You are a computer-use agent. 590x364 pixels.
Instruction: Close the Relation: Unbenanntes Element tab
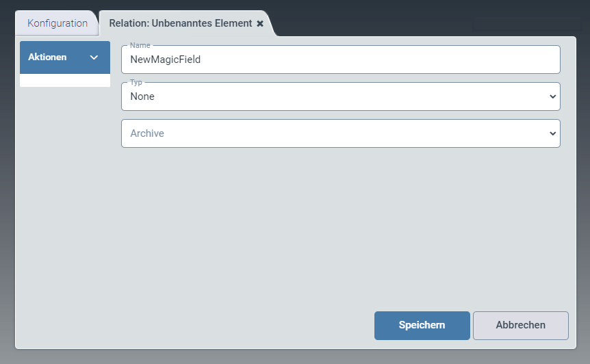coord(260,23)
